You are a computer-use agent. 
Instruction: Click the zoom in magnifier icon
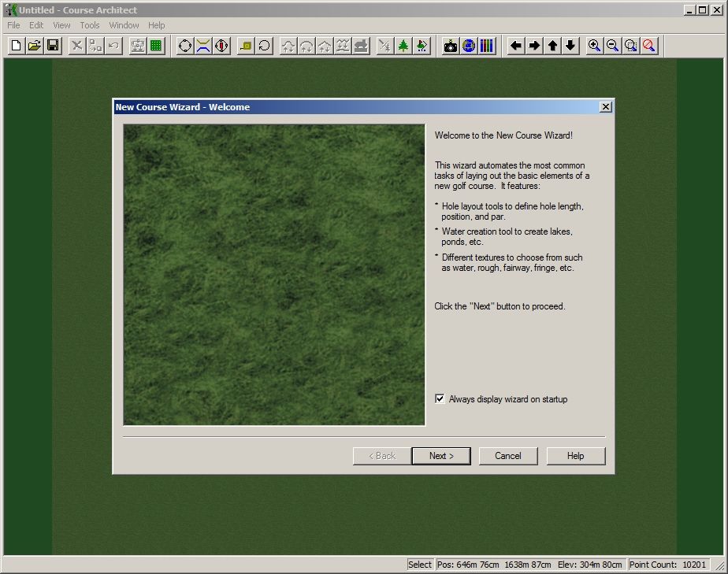[x=594, y=46]
